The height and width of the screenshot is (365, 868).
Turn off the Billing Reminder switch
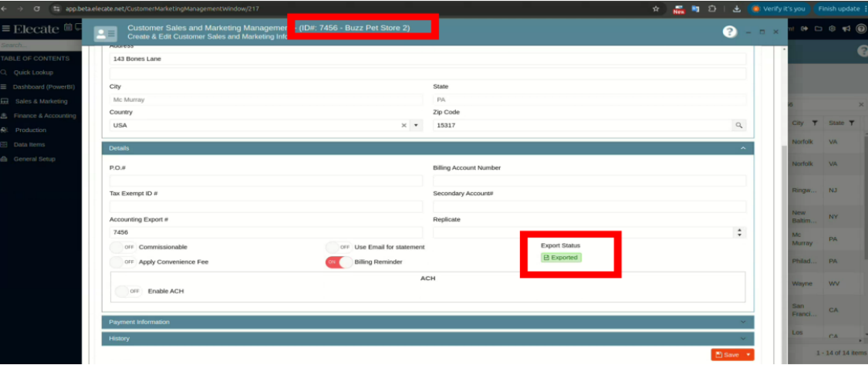pos(339,262)
